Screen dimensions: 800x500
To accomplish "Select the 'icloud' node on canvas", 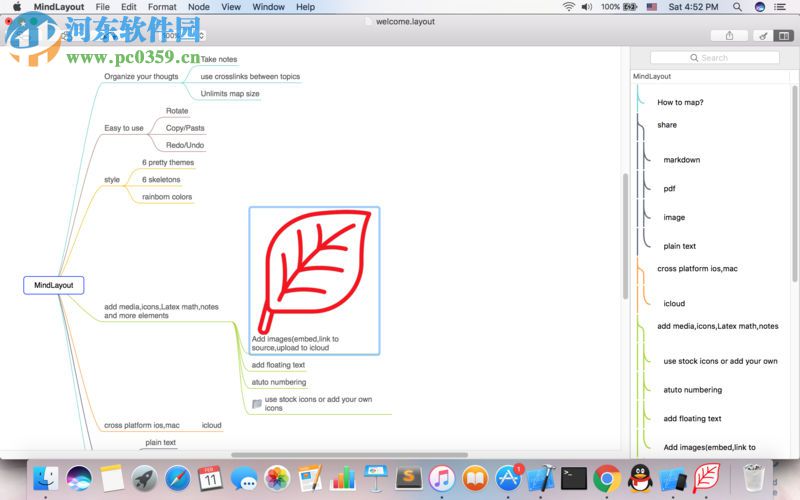I will pos(211,426).
